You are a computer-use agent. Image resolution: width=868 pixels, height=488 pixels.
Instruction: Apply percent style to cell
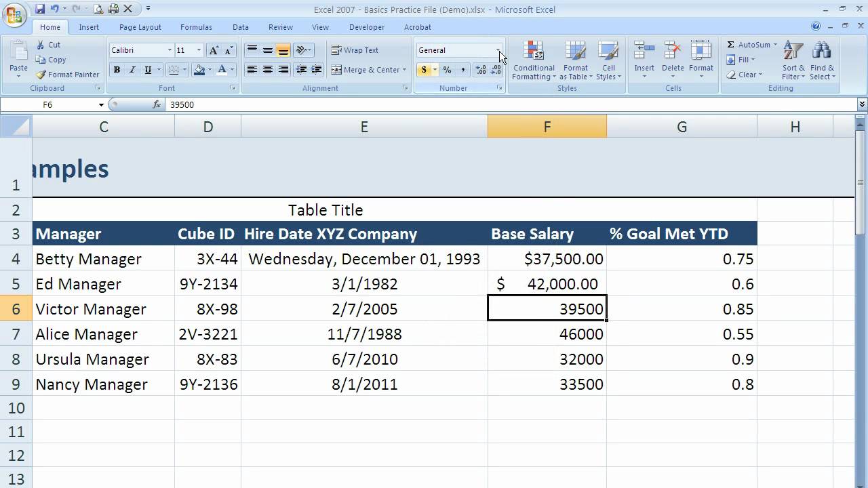pos(448,70)
